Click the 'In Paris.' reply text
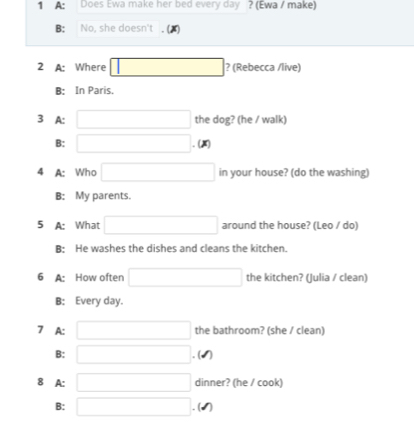 point(94,91)
